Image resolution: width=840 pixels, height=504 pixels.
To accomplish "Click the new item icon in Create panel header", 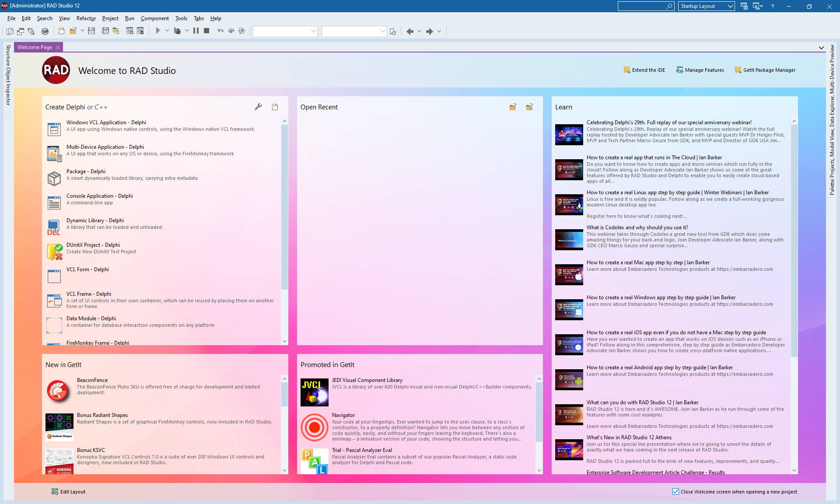I will tap(275, 107).
